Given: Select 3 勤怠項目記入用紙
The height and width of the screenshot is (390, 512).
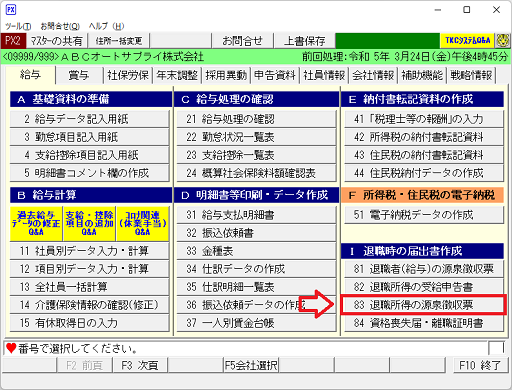Looking at the screenshot, I should [90, 137].
